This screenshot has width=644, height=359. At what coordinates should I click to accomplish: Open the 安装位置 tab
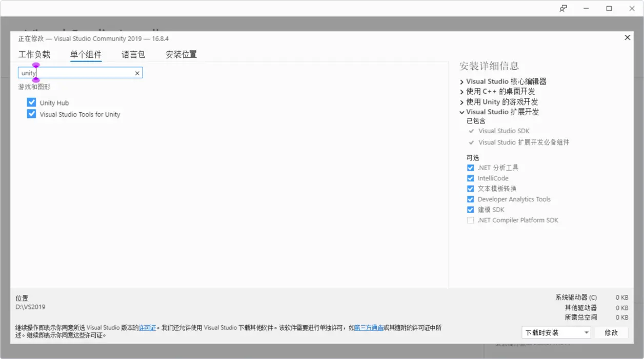[x=181, y=54]
